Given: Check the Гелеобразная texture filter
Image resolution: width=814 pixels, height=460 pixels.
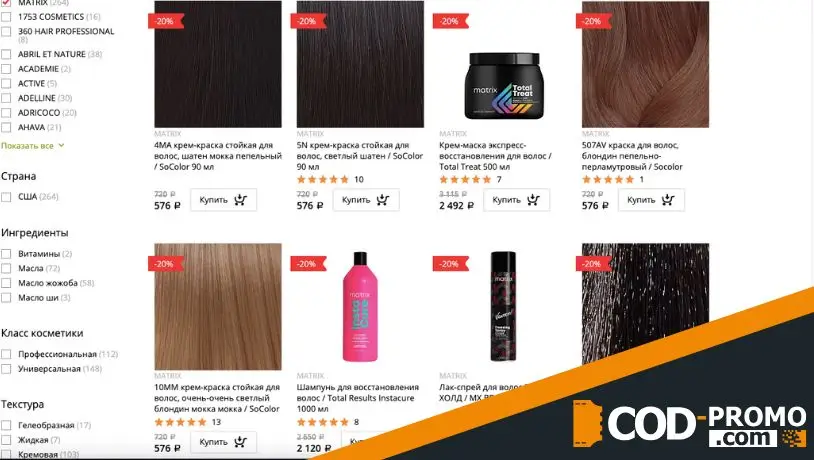Looking at the screenshot, I should point(6,425).
